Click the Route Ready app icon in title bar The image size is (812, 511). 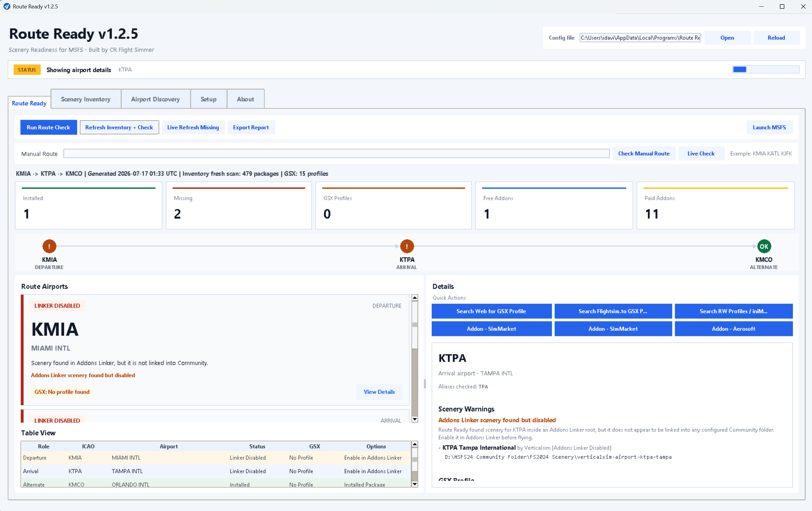click(x=6, y=6)
